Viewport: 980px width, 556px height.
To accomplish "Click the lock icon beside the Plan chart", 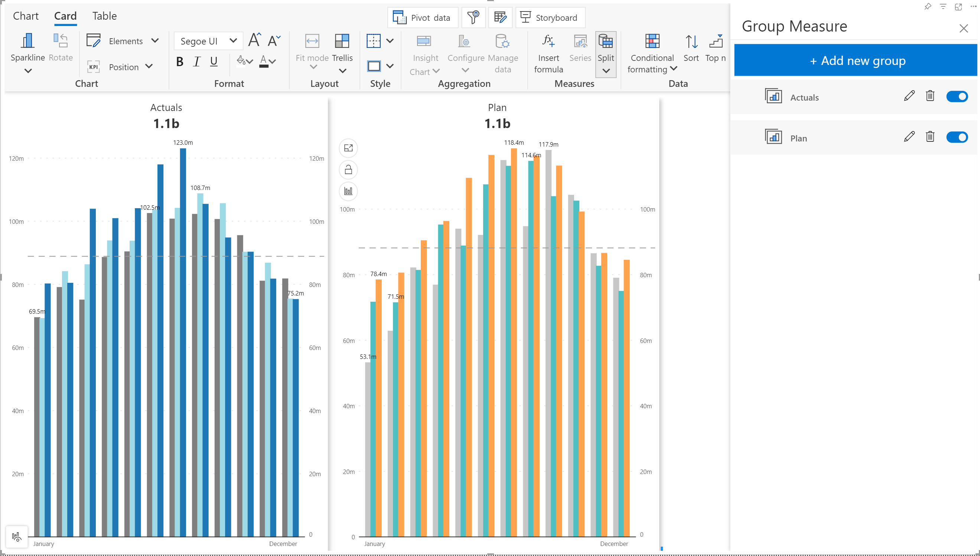I will click(x=348, y=170).
